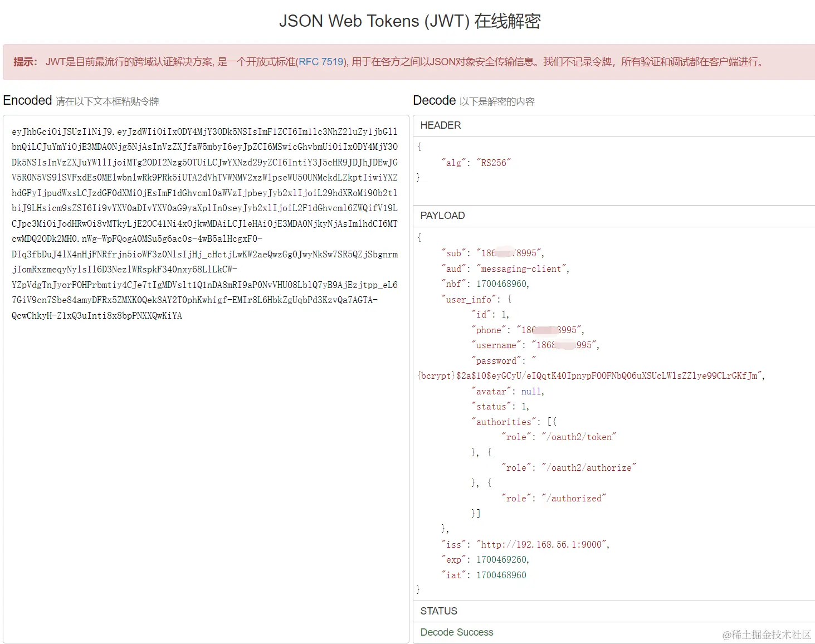This screenshot has height=644, width=815.
Task: Click inside the Encoded token text area
Action: [206, 379]
